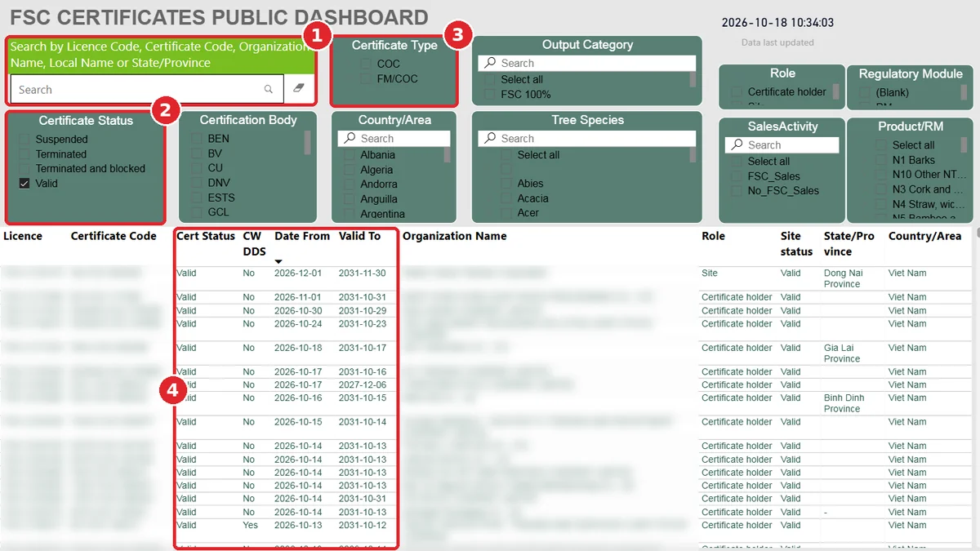Sort by the Valid To column header
Viewport: 980px width, 551px height.
[360, 236]
